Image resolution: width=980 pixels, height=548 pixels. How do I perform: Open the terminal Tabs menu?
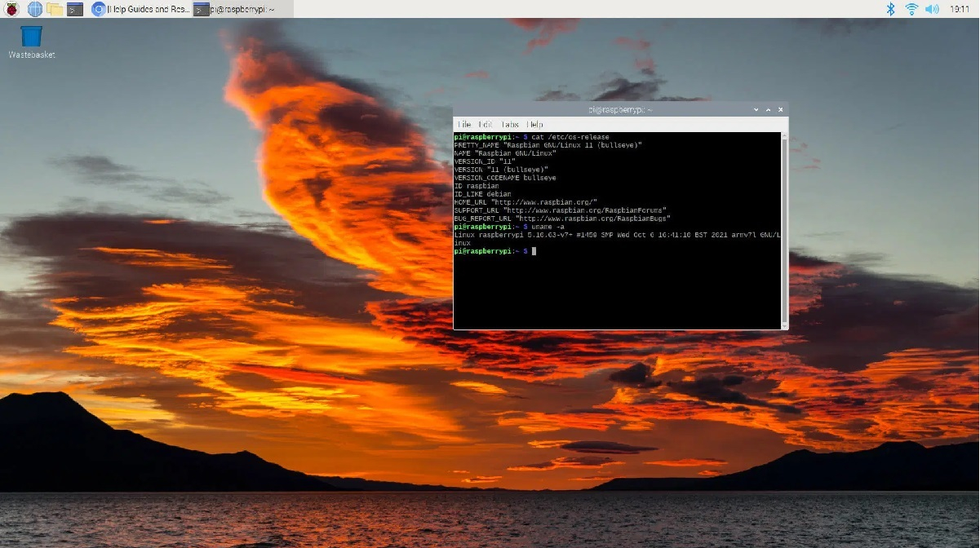coord(510,124)
